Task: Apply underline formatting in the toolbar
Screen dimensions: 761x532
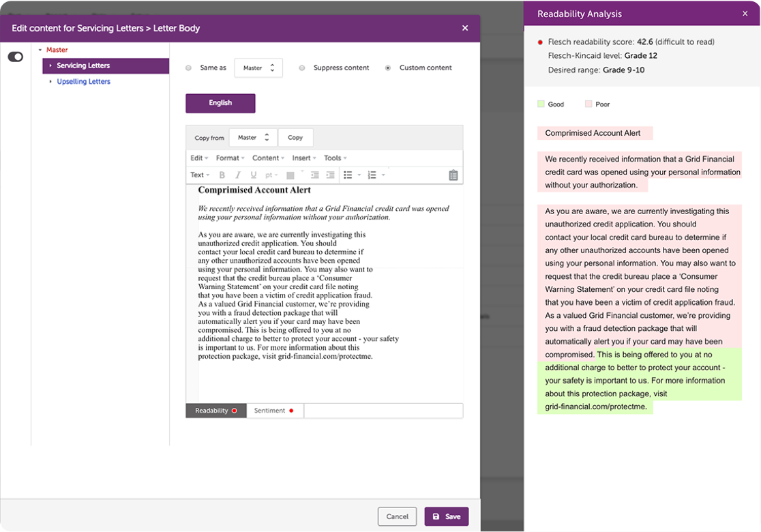Action: tap(253, 175)
